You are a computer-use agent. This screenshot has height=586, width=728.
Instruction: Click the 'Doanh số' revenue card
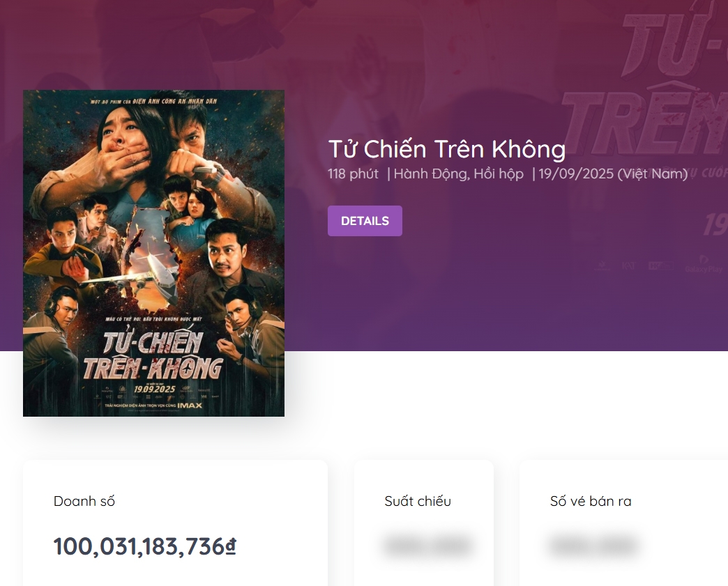[x=175, y=523]
